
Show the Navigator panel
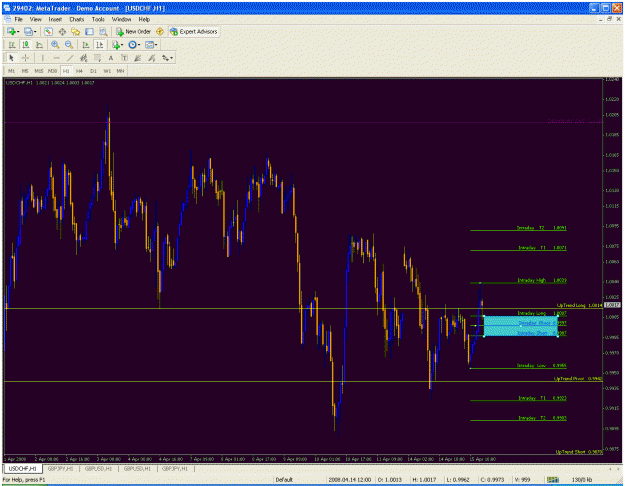click(x=75, y=31)
